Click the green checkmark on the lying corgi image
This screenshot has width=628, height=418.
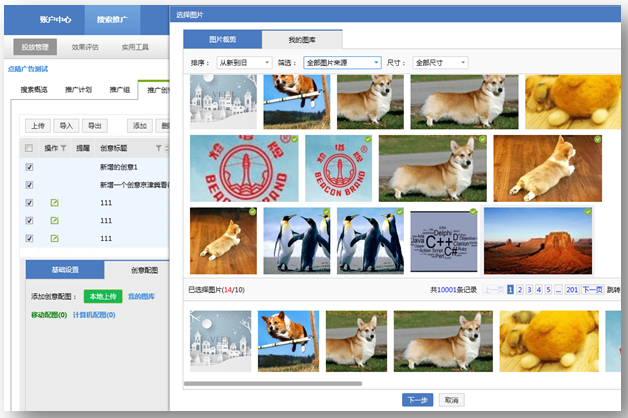click(x=597, y=140)
